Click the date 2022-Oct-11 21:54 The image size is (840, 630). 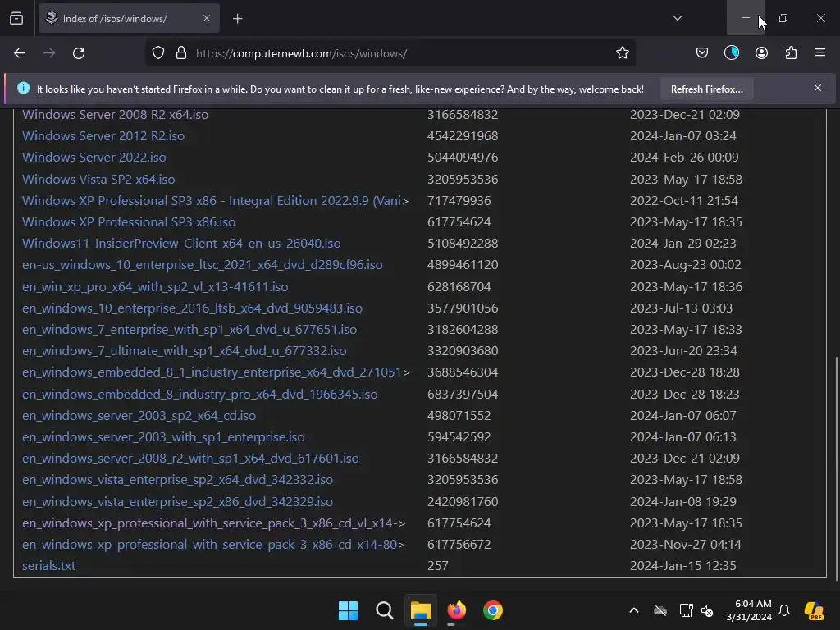(684, 201)
